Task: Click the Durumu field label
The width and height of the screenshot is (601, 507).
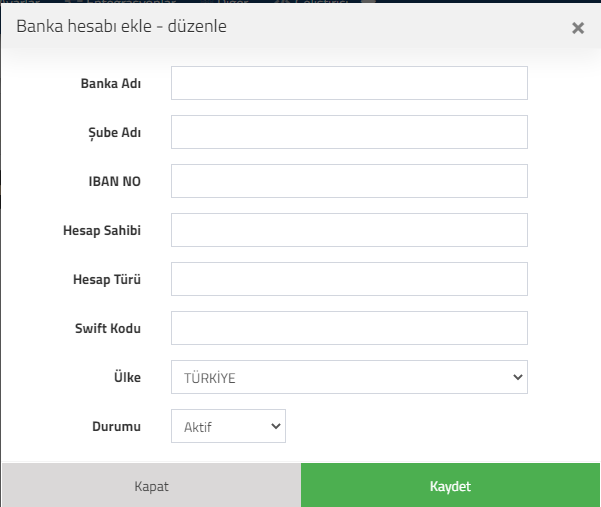Action: click(x=117, y=427)
